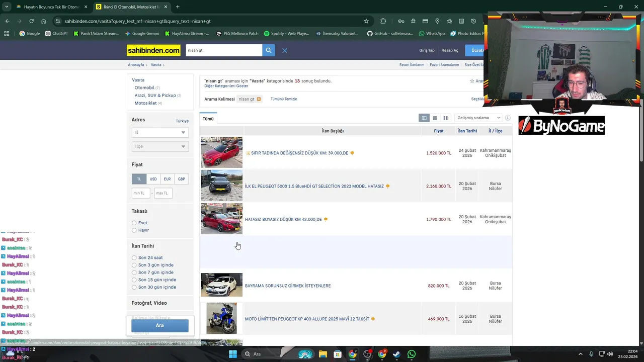
Task: Select Son 24 saat listing date
Action: [x=134, y=257]
